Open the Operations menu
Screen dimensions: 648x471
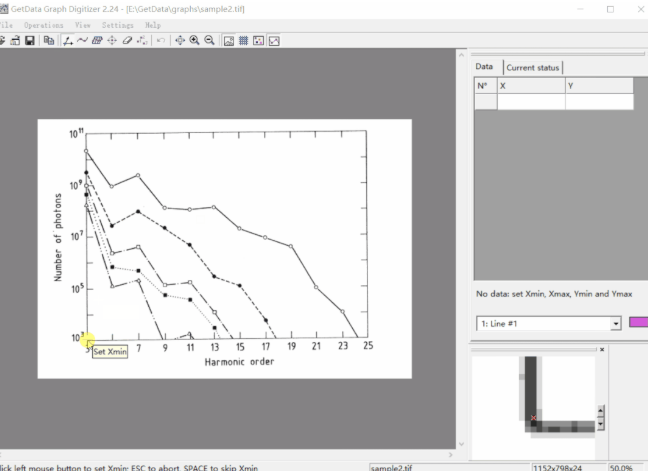pyautogui.click(x=44, y=24)
